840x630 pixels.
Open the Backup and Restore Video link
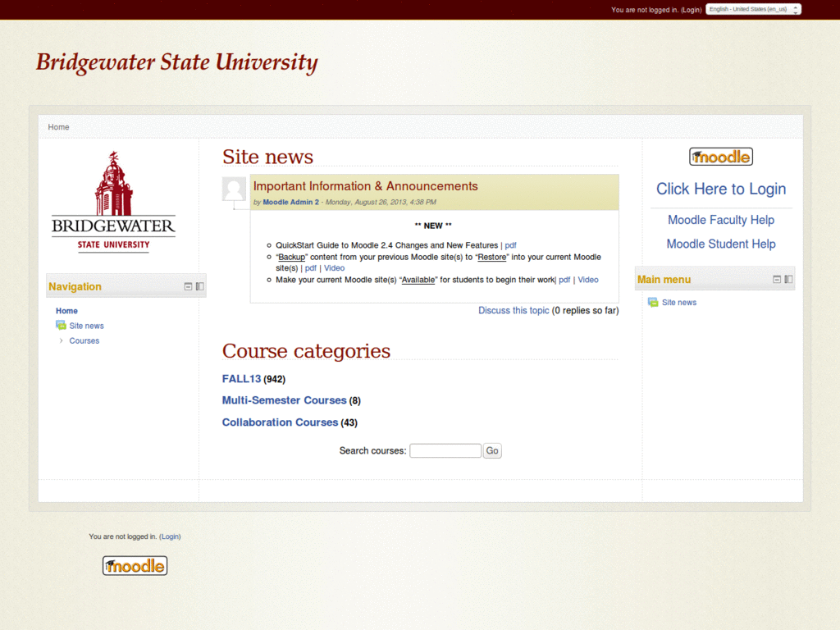tap(334, 268)
